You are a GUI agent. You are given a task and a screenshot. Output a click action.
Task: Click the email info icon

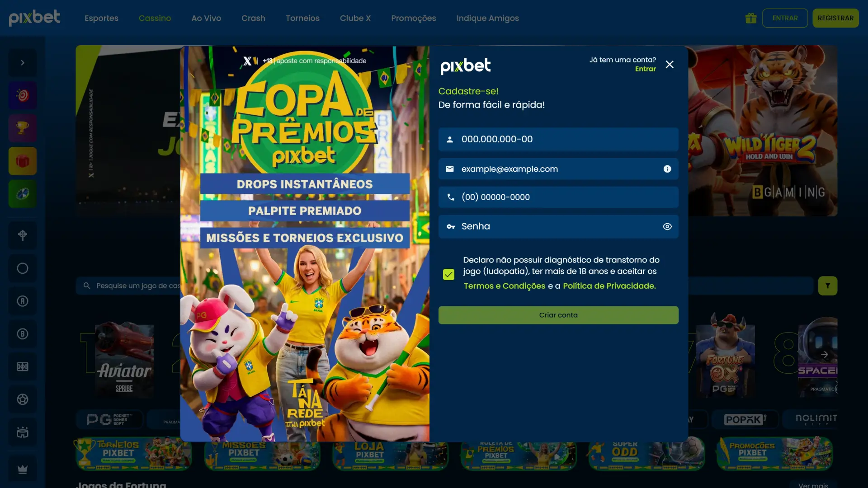[x=667, y=169]
